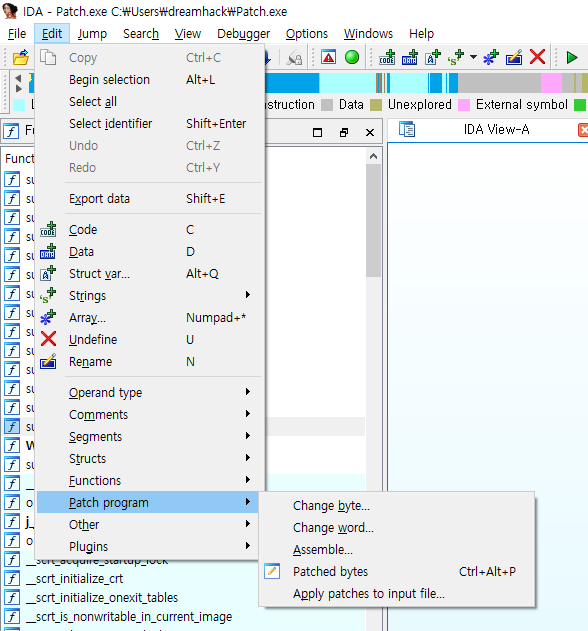Select __scrt_initialize_crt function
Image resolution: width=588 pixels, height=631 pixels.
[x=75, y=578]
